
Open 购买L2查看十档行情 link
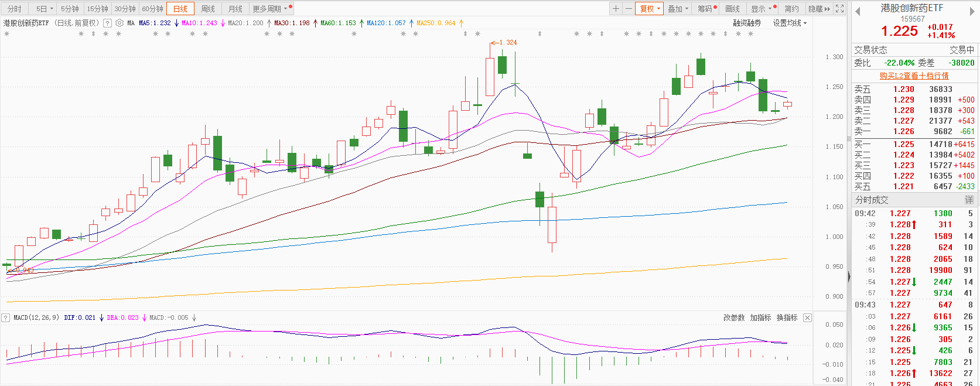point(914,76)
